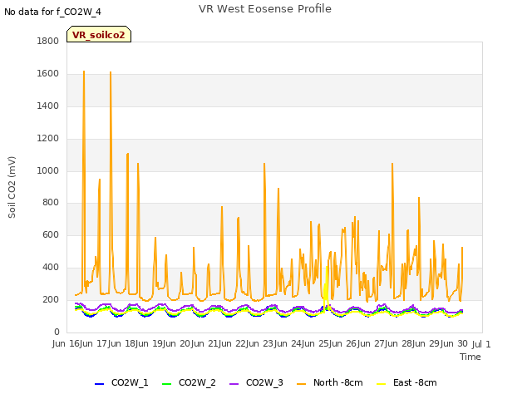The height and width of the screenshot is (399, 532).
Task: Click the chart title VR West Eosense Profile
Action: click(x=265, y=9)
